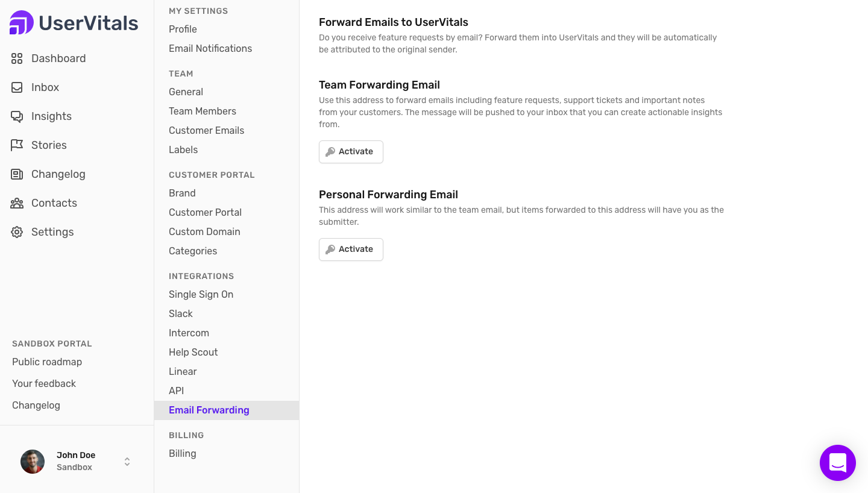This screenshot has width=868, height=493.
Task: Click the UserVitals logo icon
Action: point(22,23)
